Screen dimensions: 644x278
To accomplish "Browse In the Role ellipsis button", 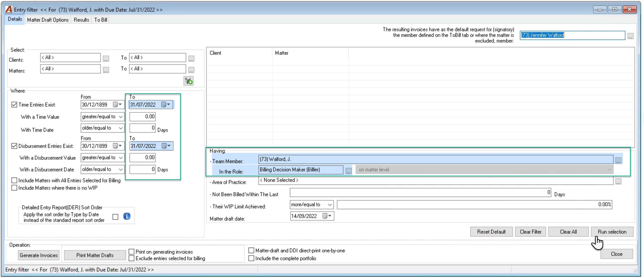I will (349, 171).
